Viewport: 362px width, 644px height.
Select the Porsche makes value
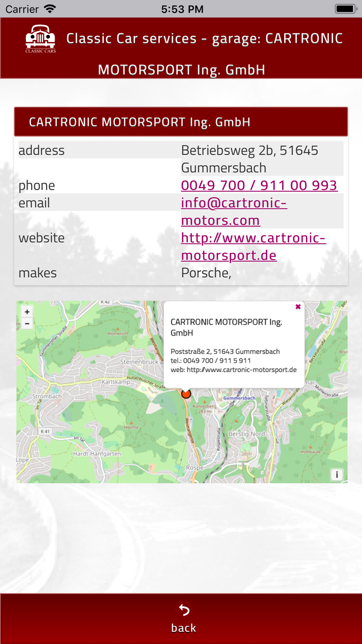(x=206, y=273)
